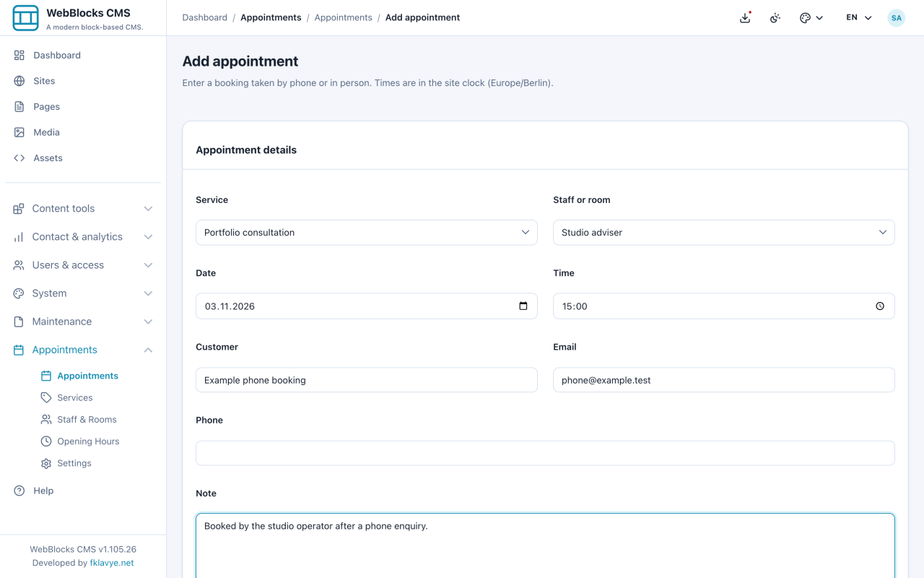Screen dimensions: 924x578
Task: Open the Service dropdown
Action: click(367, 233)
